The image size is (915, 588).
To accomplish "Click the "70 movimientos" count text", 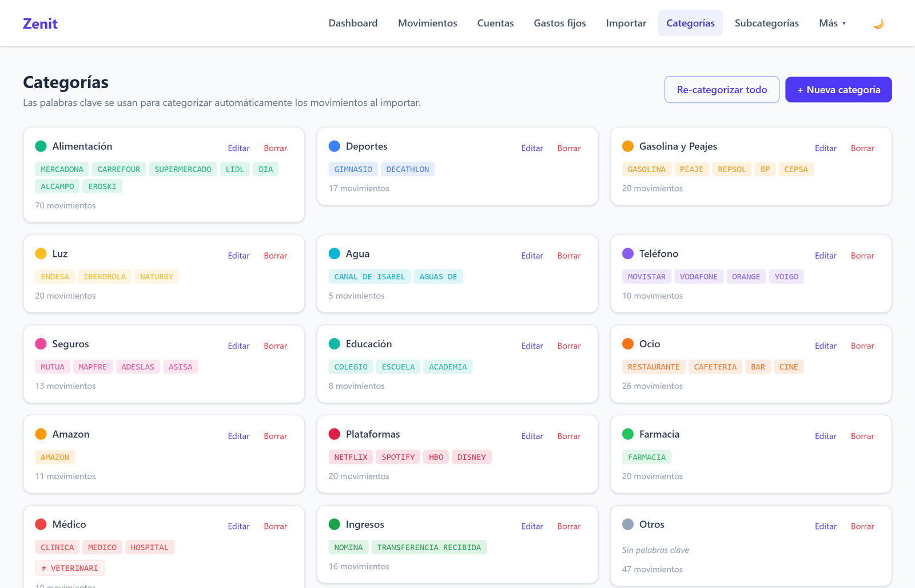I will click(65, 205).
